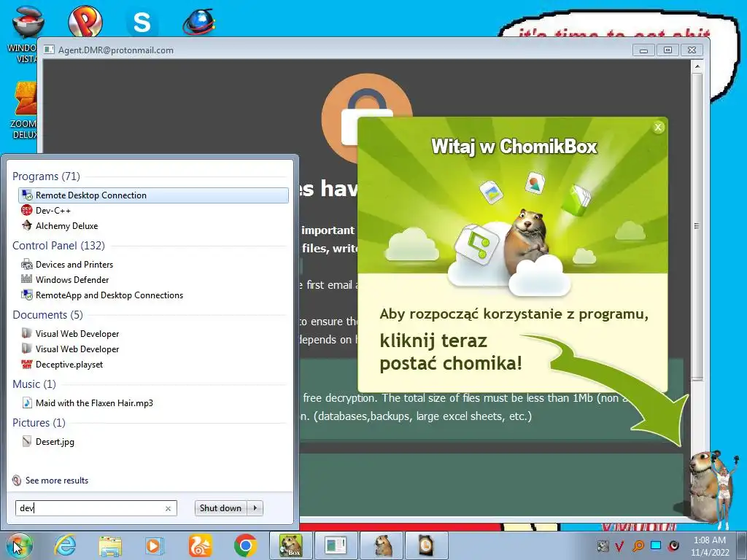Screen dimensions: 747x560
Task: Click scrollbar thumb in Agent.DMR window
Action: tap(697, 226)
